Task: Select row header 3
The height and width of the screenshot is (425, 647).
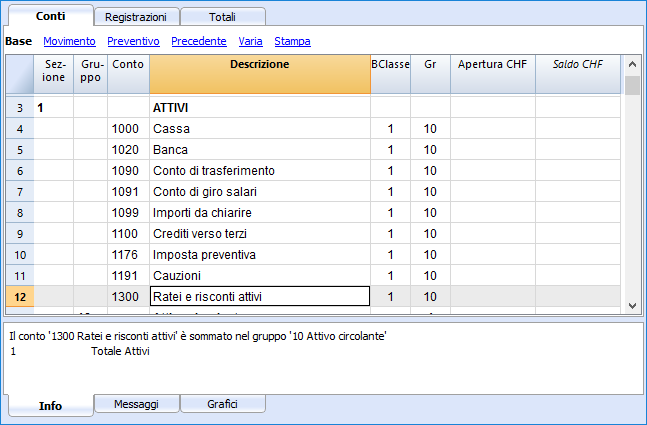Action: [x=19, y=108]
